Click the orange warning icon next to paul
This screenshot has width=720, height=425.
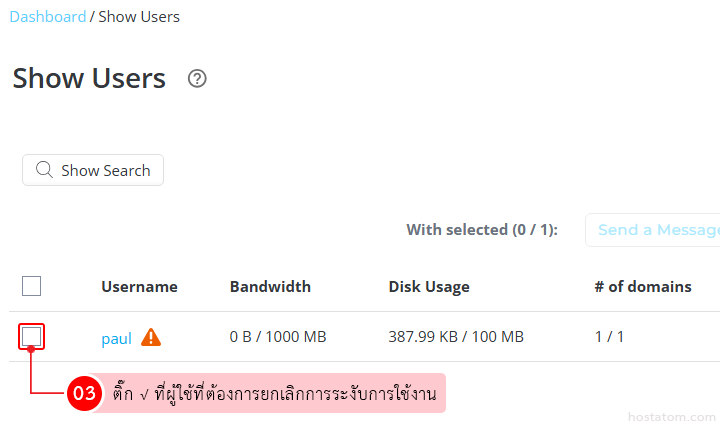point(151,338)
